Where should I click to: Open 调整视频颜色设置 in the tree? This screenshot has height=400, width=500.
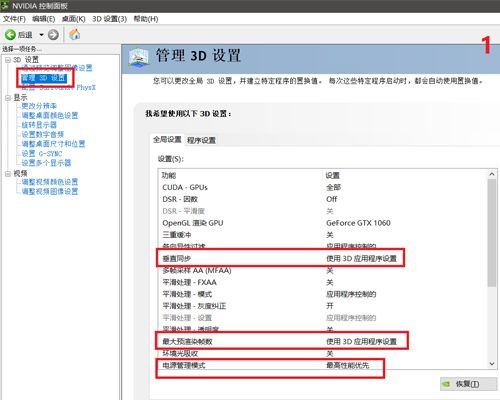click(x=50, y=182)
